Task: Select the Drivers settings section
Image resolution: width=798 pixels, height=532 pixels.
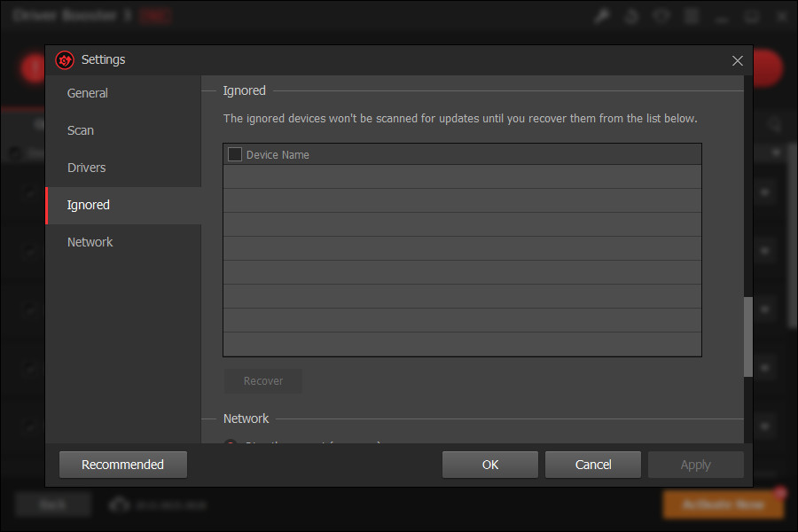Action: coord(86,168)
